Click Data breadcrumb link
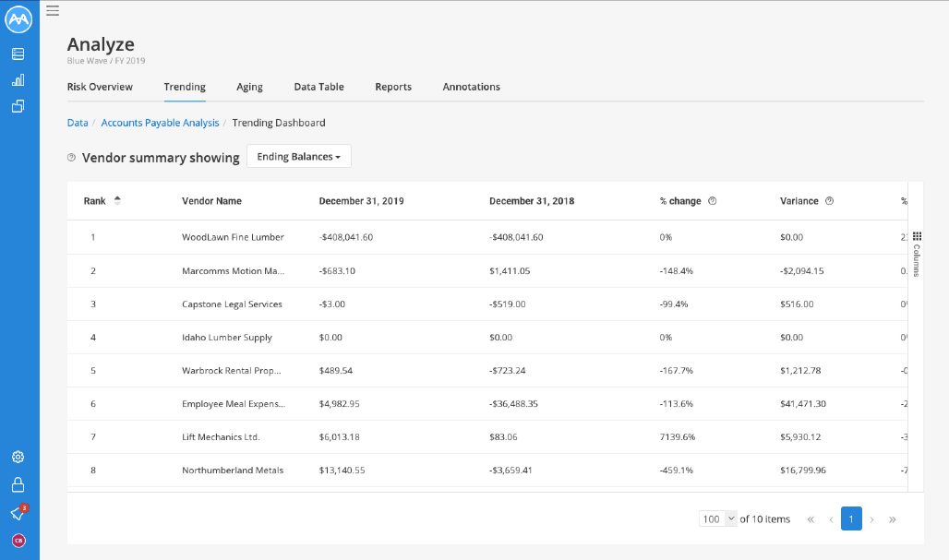The width and height of the screenshot is (949, 560). coord(78,123)
